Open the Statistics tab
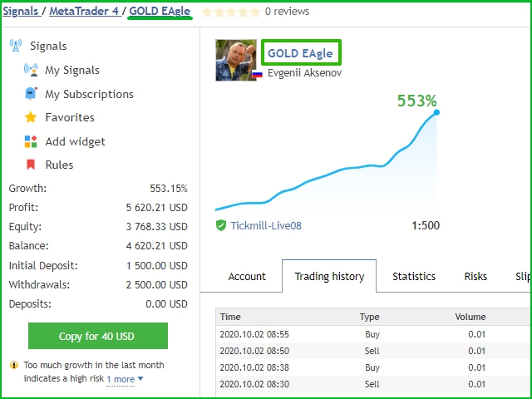The height and width of the screenshot is (399, 532). pos(414,277)
